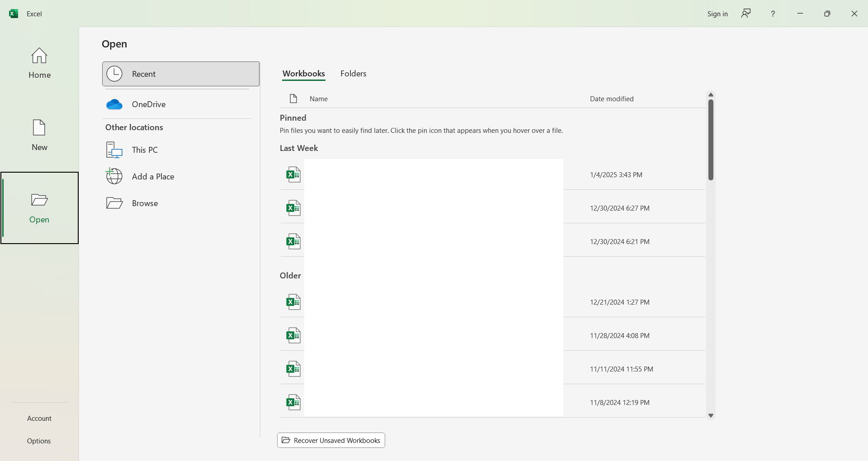Select the date 11/11/2024 11:55 PM
Image resolution: width=868 pixels, height=461 pixels.
(x=622, y=369)
